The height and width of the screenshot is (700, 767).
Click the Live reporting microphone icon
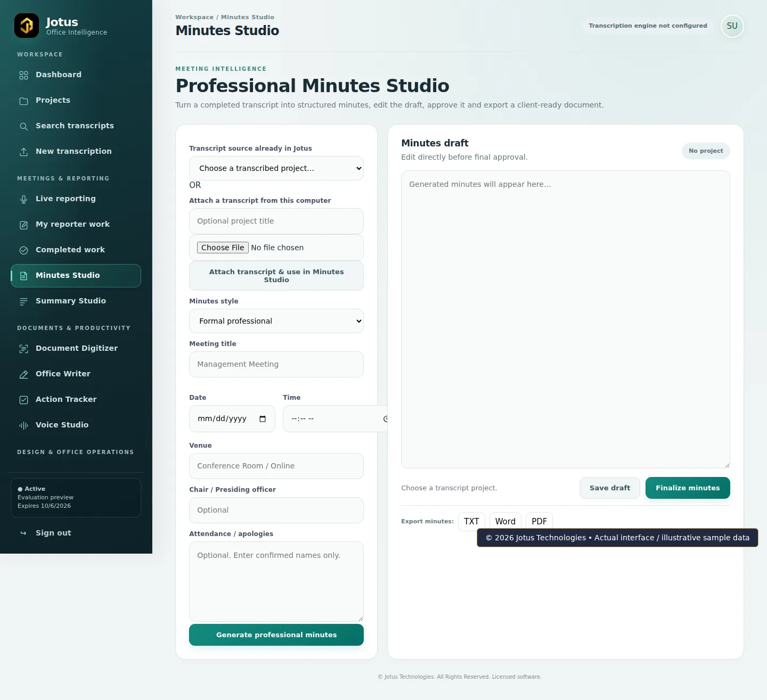tap(23, 199)
